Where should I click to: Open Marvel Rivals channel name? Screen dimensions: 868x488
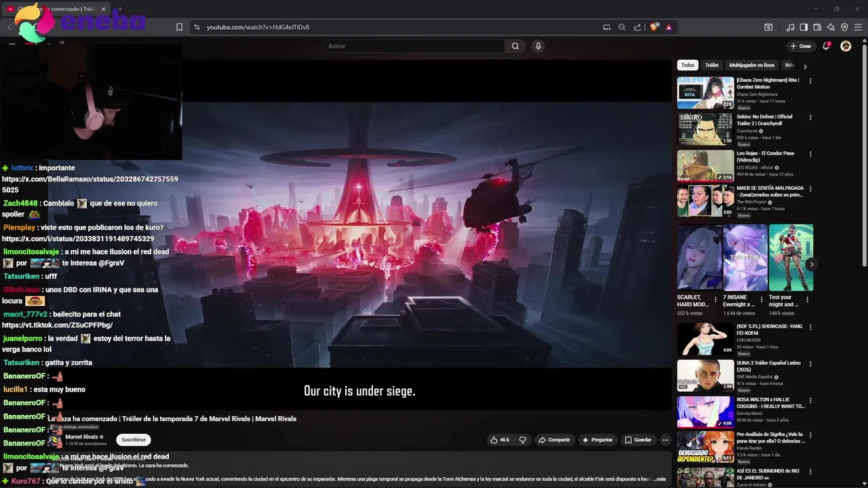pyautogui.click(x=81, y=437)
